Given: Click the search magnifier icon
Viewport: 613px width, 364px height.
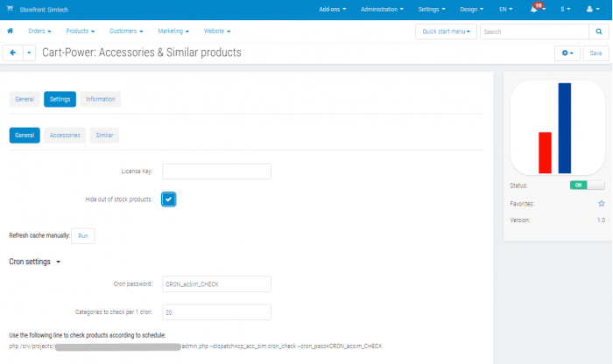Looking at the screenshot, I should (x=598, y=31).
